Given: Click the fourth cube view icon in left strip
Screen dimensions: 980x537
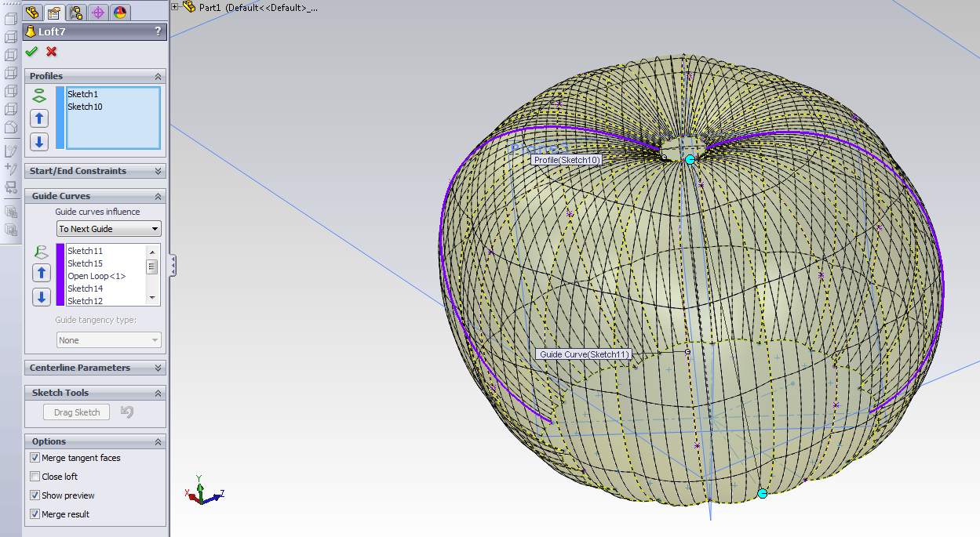Looking at the screenshot, I should pyautogui.click(x=11, y=73).
